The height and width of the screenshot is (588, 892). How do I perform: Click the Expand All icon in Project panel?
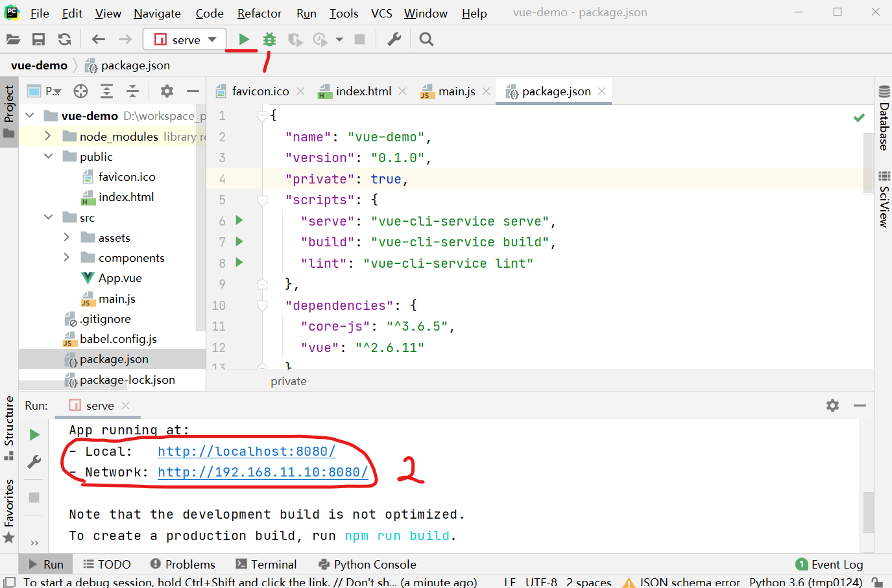(x=106, y=91)
